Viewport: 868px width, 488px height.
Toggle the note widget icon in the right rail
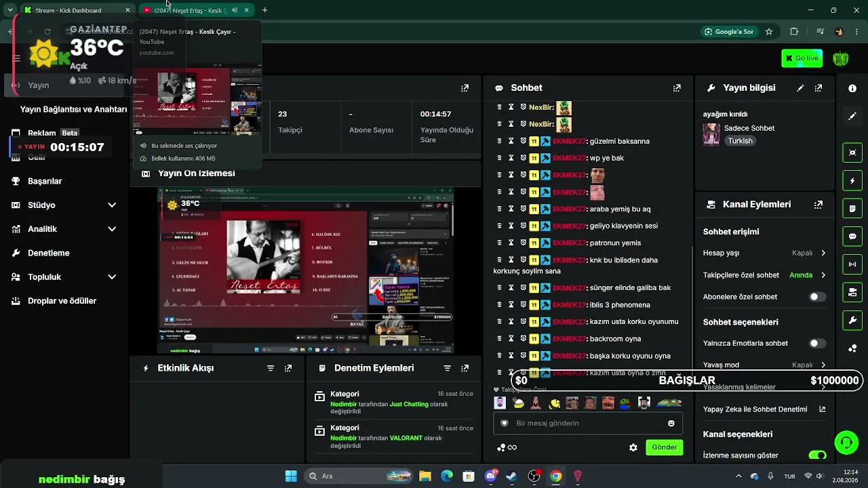[852, 209]
